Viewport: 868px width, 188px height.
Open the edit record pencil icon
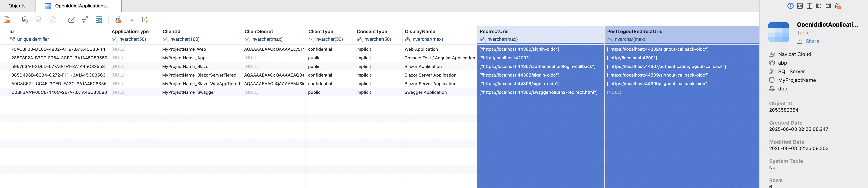point(71,20)
